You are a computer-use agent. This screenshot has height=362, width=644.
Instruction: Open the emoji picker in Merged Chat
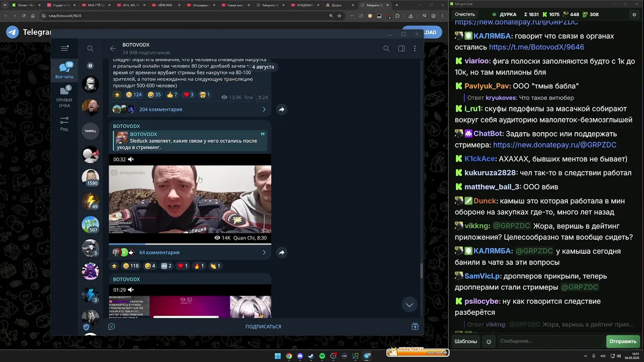[x=489, y=341]
